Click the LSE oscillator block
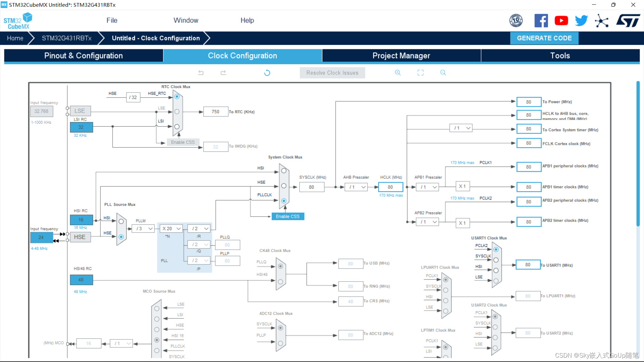Screen dimensions: 644x362 point(80,111)
